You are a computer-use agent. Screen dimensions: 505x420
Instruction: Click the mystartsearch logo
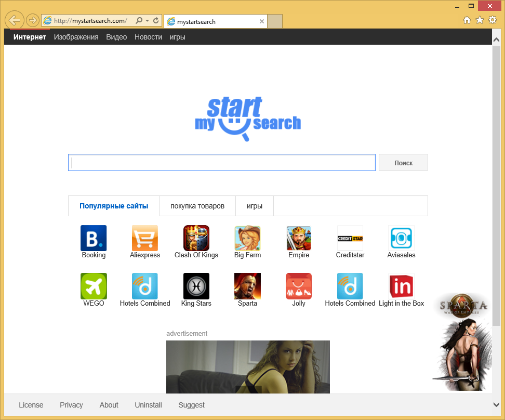[248, 119]
